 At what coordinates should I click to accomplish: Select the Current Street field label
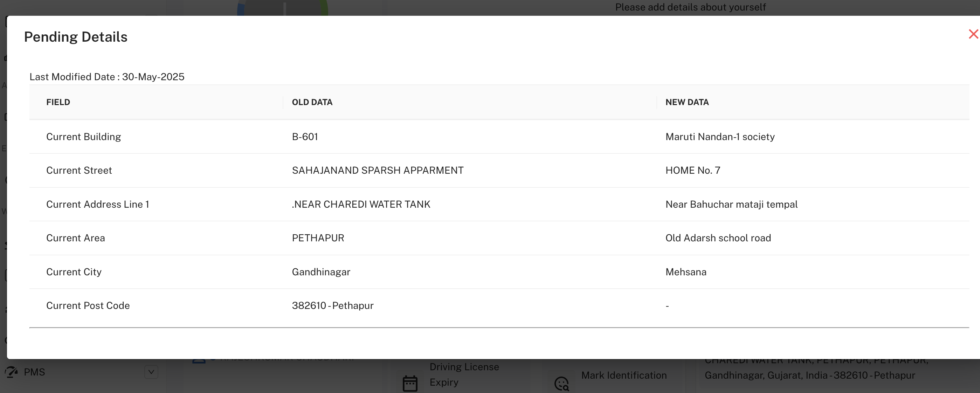point(79,170)
